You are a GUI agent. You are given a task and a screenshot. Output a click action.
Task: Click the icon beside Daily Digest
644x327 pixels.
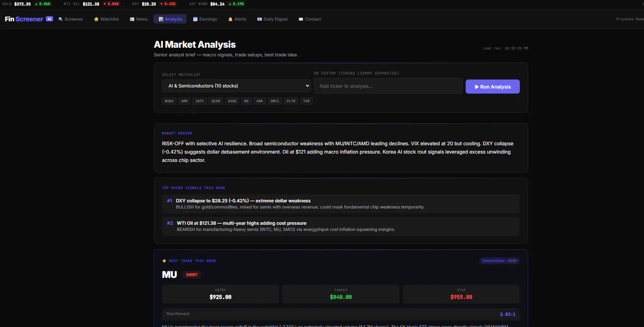[260, 19]
